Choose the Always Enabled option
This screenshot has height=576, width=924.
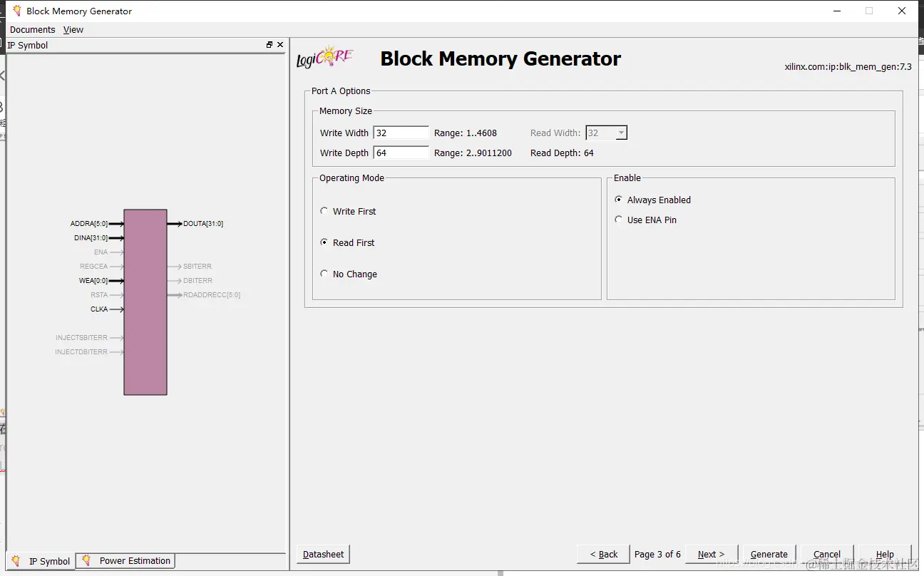click(x=618, y=200)
